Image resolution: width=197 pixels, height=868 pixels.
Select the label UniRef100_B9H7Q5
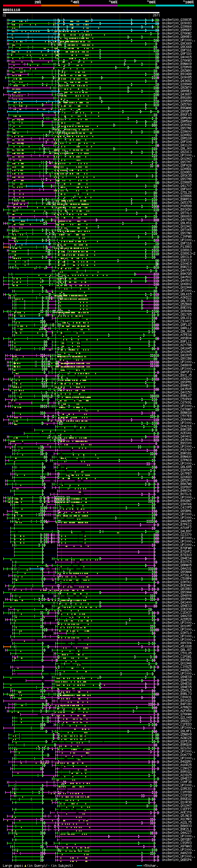[177, 274]
